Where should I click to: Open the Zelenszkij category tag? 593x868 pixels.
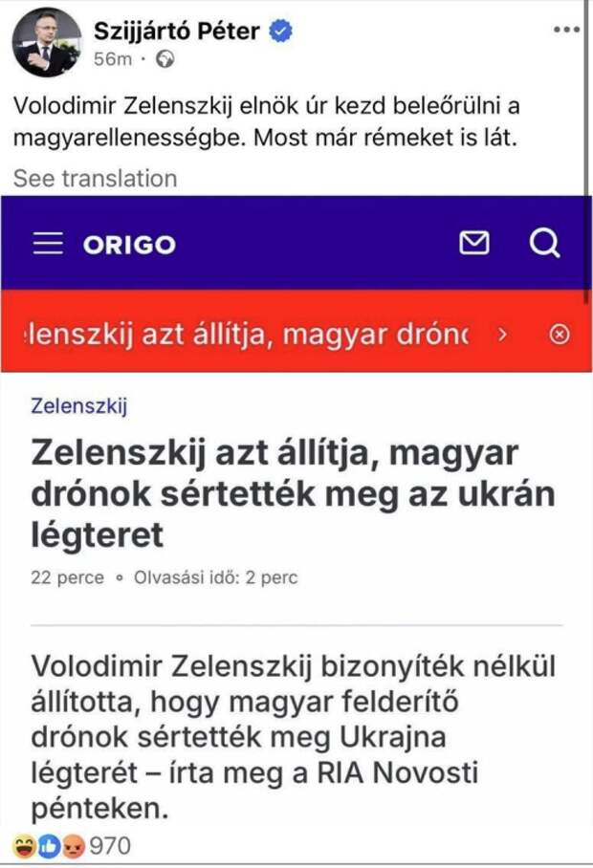pyautogui.click(x=79, y=406)
